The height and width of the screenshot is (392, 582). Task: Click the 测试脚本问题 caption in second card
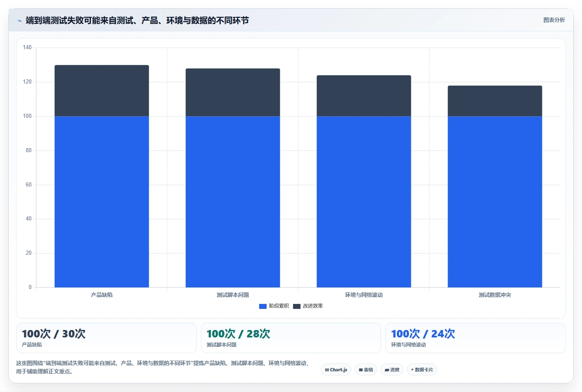tap(222, 345)
